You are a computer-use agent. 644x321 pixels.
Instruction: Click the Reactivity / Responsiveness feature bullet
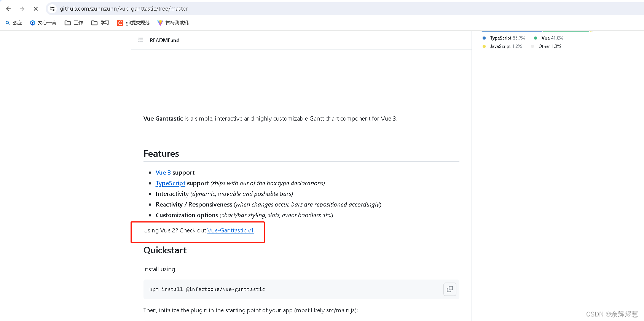tap(268, 205)
